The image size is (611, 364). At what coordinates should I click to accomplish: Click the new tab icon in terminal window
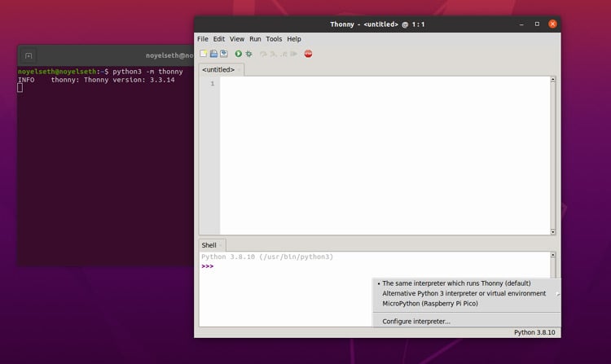[29, 55]
